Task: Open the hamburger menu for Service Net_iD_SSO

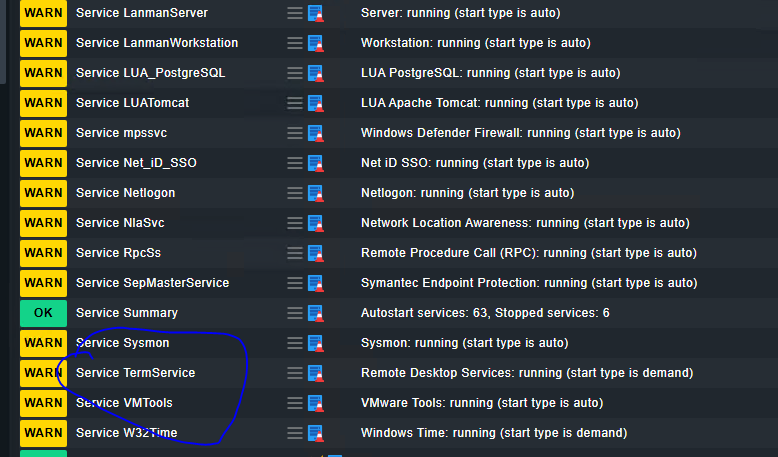Action: click(x=294, y=163)
